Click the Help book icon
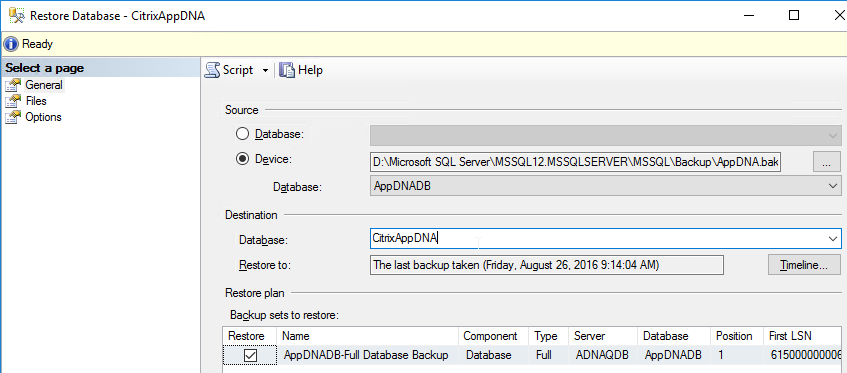The image size is (847, 373). pyautogui.click(x=287, y=70)
